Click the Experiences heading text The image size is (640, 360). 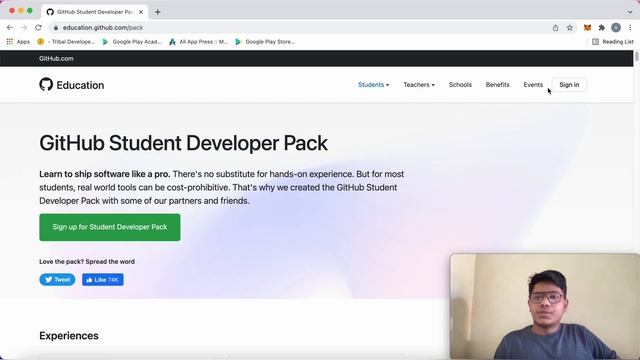pos(69,336)
